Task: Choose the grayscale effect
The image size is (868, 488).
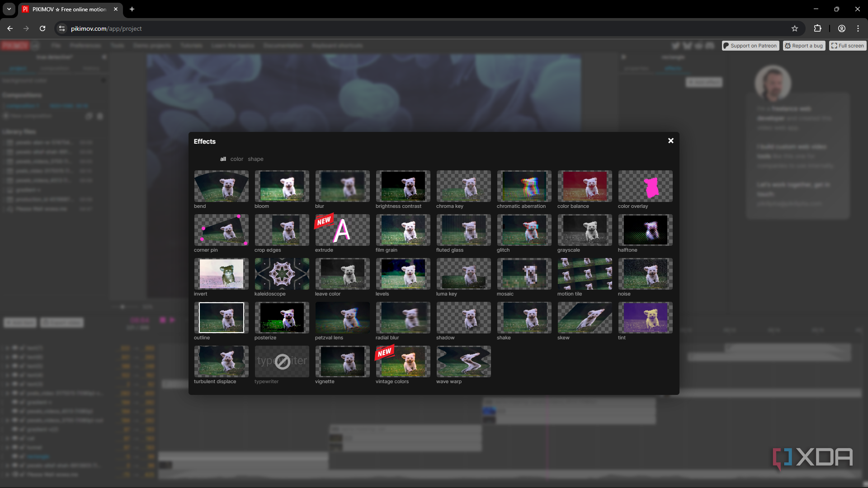Action: point(585,230)
